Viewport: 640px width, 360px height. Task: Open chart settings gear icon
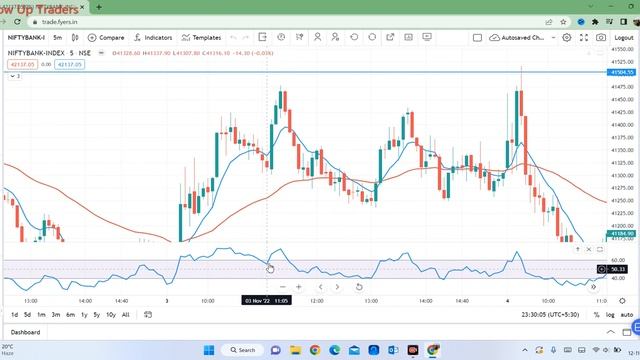coord(567,38)
